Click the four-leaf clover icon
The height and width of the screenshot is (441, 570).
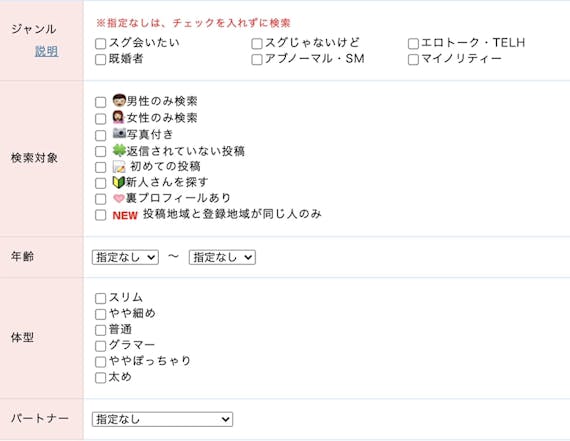click(119, 150)
